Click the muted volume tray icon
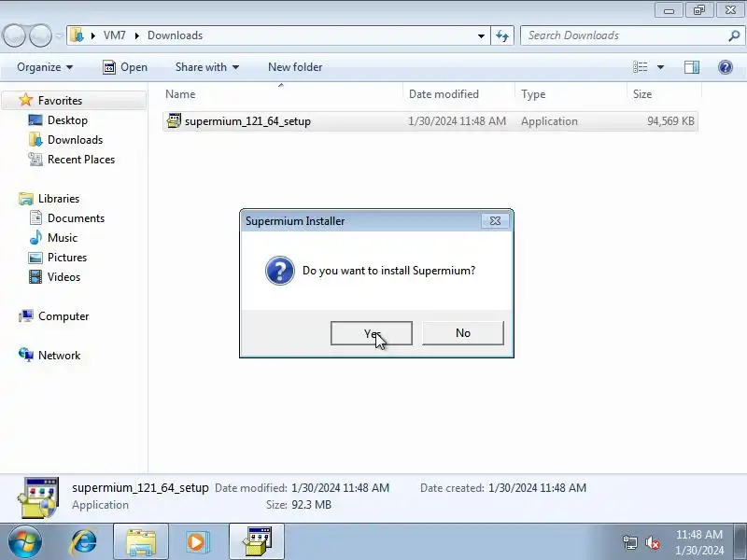The image size is (747, 560). [x=652, y=542]
